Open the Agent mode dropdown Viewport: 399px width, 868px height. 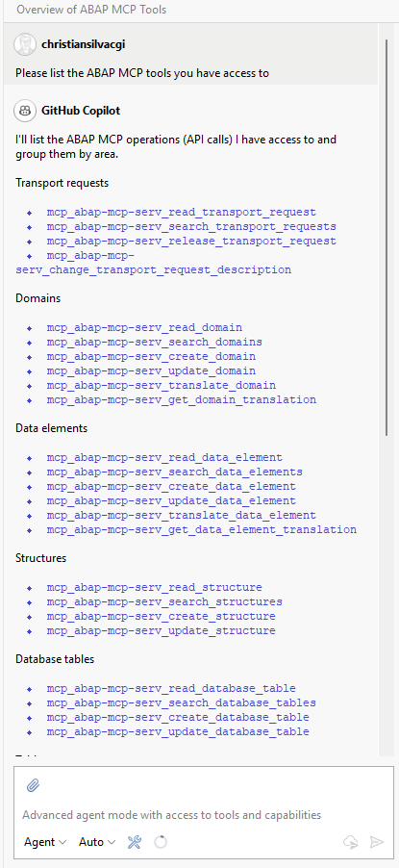pos(45,842)
